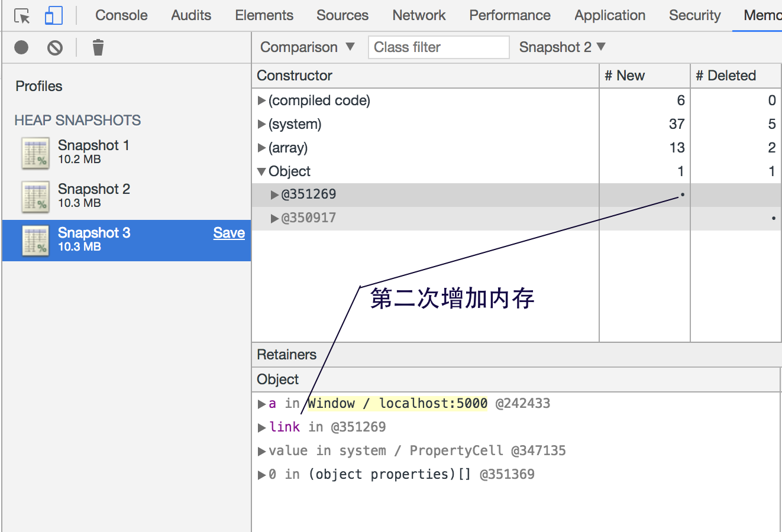Screen dimensions: 782x532
Task: Click the # Deleted value 2
Action: [x=772, y=148]
